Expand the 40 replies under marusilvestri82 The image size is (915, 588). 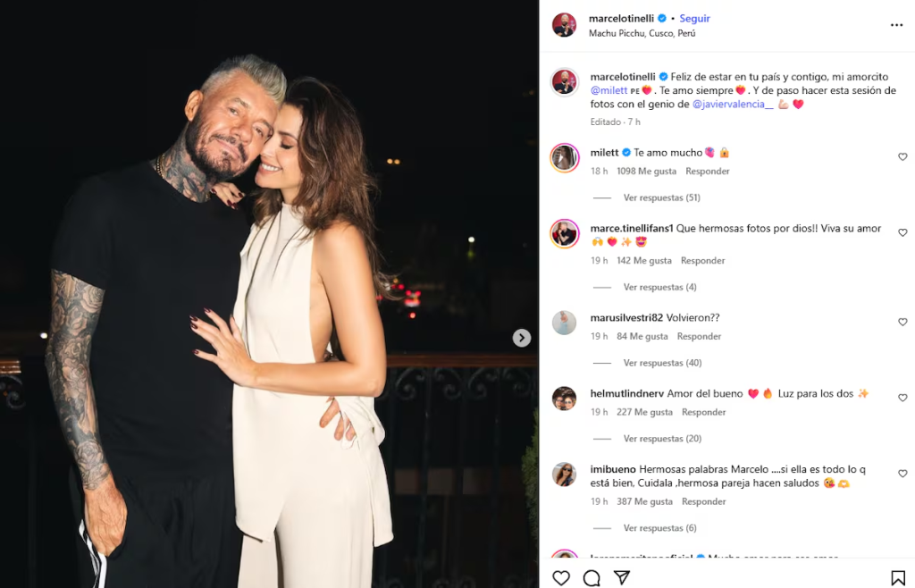coord(662,363)
